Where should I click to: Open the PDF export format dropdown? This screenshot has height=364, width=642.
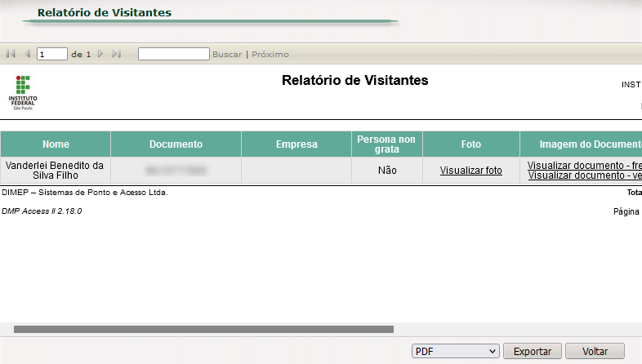[x=455, y=351]
